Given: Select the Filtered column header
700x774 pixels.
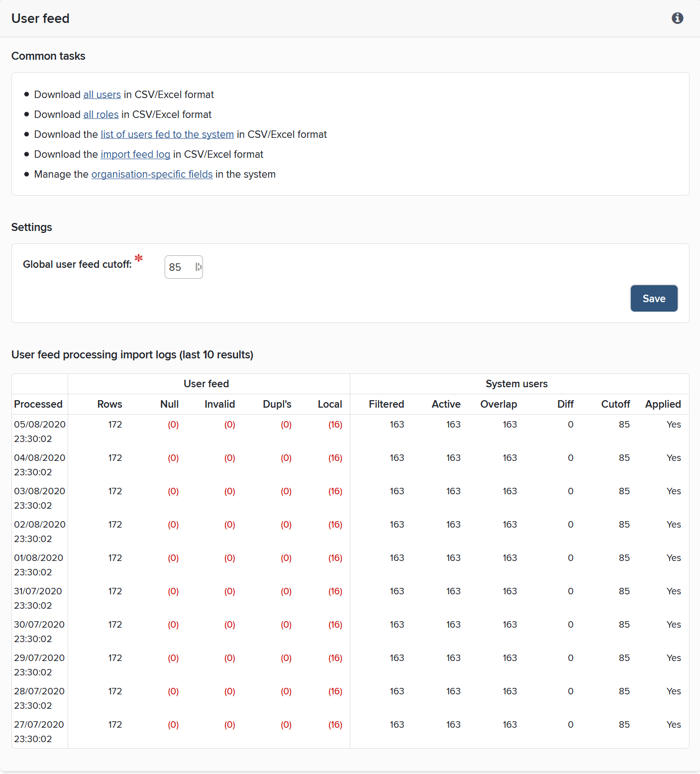Looking at the screenshot, I should [x=386, y=404].
